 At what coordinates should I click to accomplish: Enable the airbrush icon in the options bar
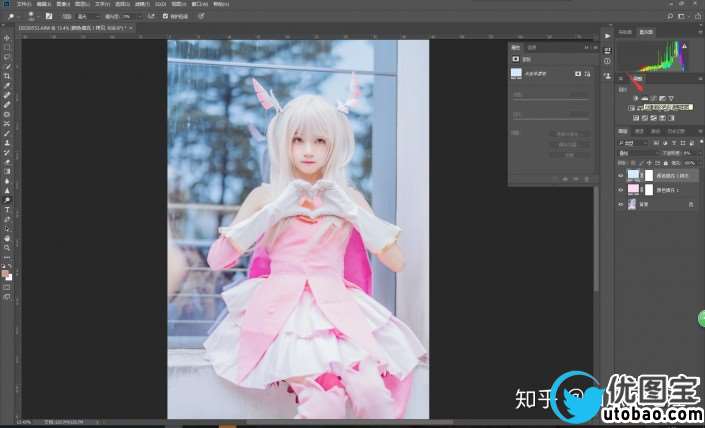click(x=152, y=16)
